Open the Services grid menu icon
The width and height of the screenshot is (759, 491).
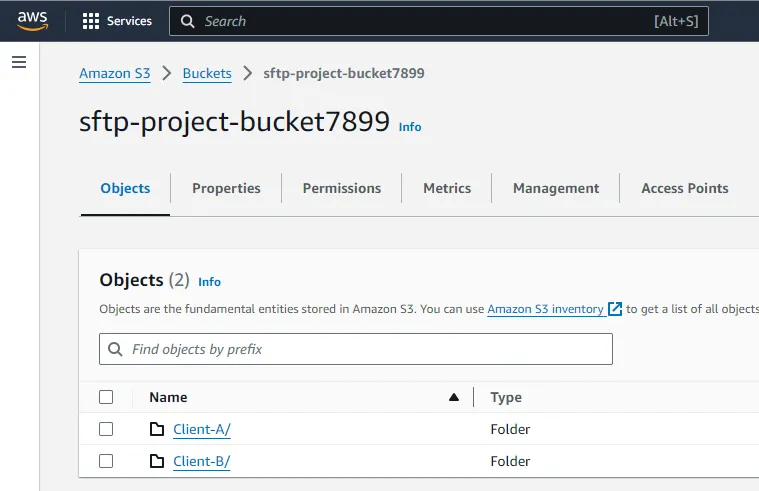pyautogui.click(x=91, y=21)
